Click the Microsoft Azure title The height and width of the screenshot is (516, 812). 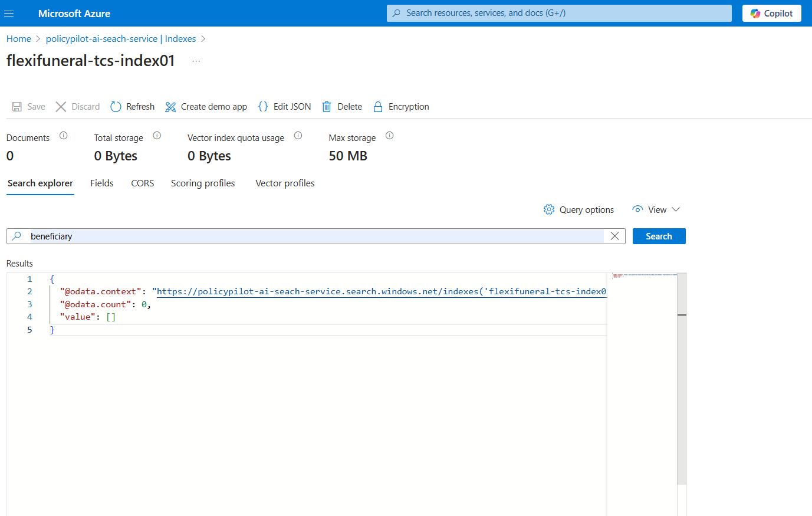click(74, 13)
